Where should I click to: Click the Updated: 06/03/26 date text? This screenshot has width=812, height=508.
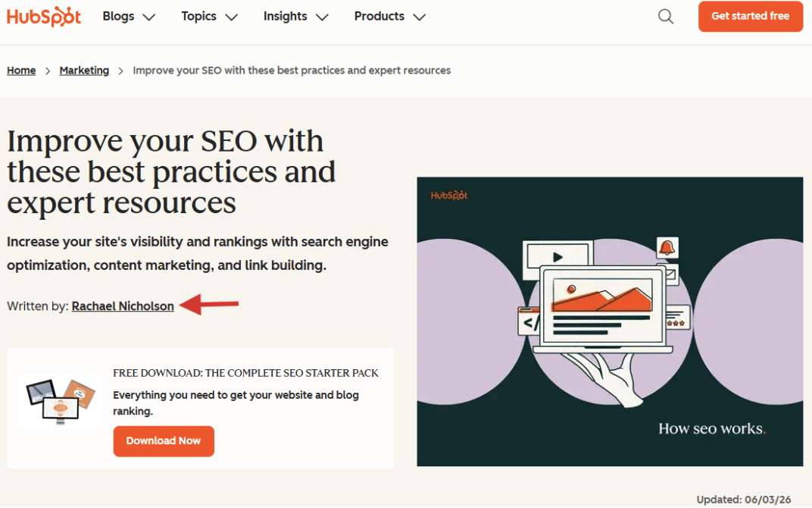click(x=744, y=500)
